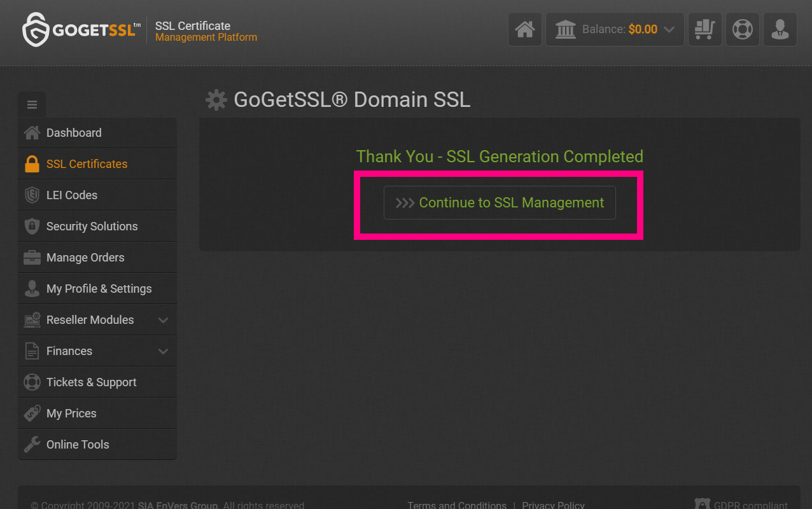Click the Reseller Modules laptop icon
Viewport: 812px width, 509px height.
[x=32, y=320]
